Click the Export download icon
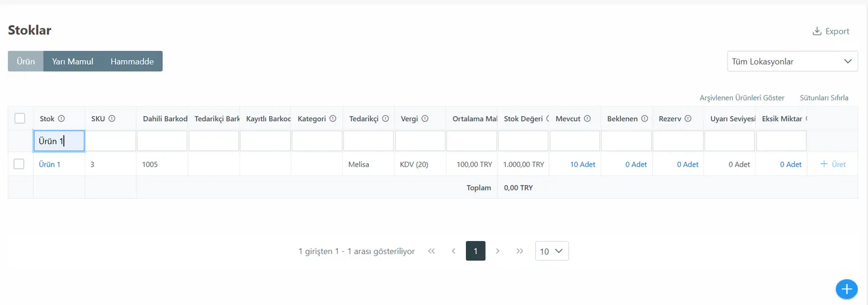 [x=816, y=31]
